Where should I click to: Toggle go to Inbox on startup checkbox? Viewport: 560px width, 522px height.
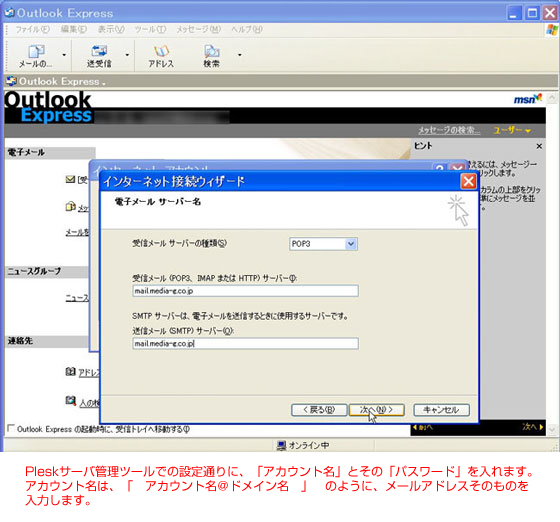(11, 428)
